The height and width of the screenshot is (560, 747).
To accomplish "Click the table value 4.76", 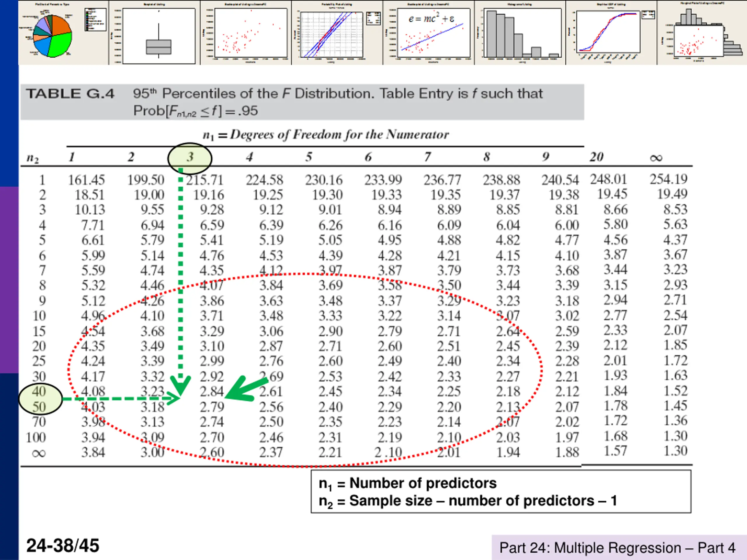I will click(x=212, y=256).
